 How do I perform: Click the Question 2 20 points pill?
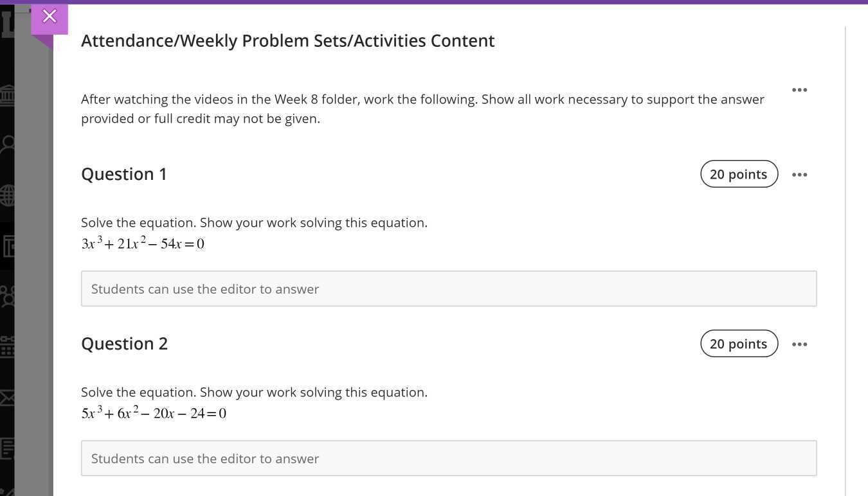coord(739,344)
